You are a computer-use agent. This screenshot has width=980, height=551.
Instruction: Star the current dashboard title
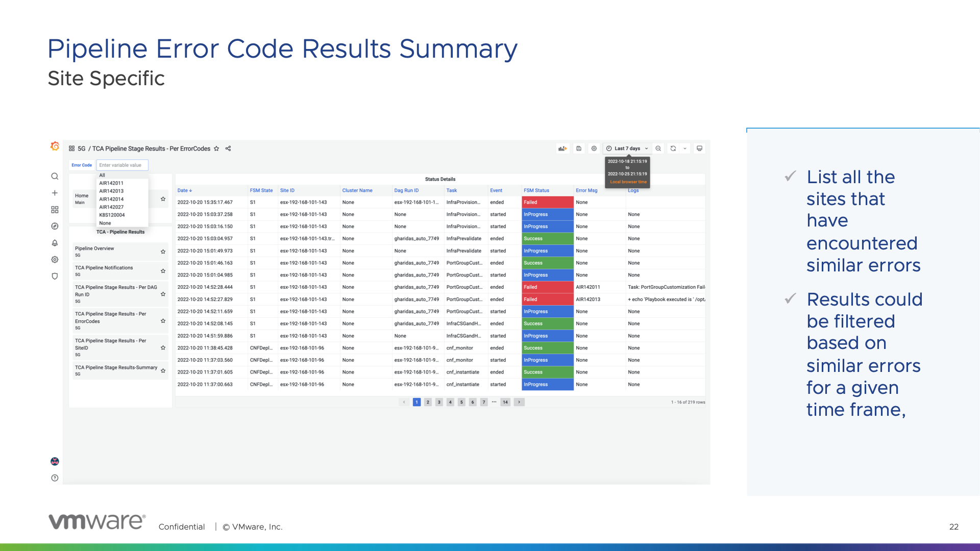(x=216, y=148)
